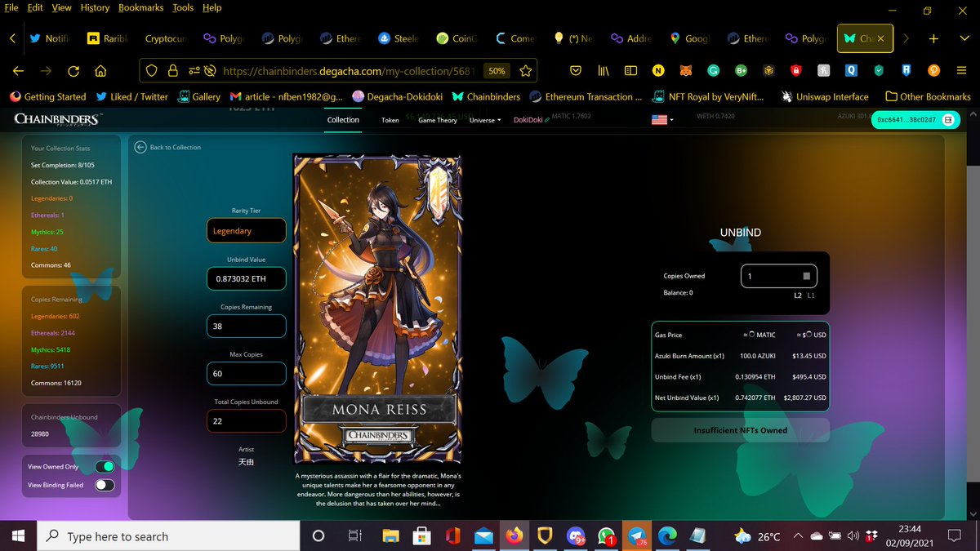The height and width of the screenshot is (551, 980).
Task: Open Task View on taskbar
Action: tap(354, 536)
